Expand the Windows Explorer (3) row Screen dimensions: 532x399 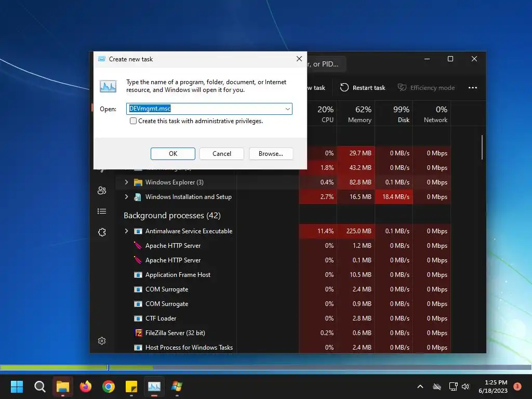tap(126, 182)
